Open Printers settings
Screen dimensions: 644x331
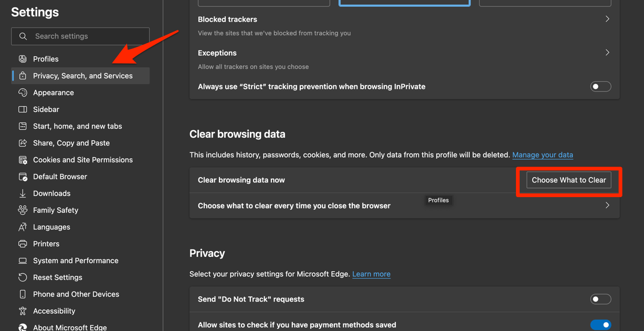pos(80,244)
